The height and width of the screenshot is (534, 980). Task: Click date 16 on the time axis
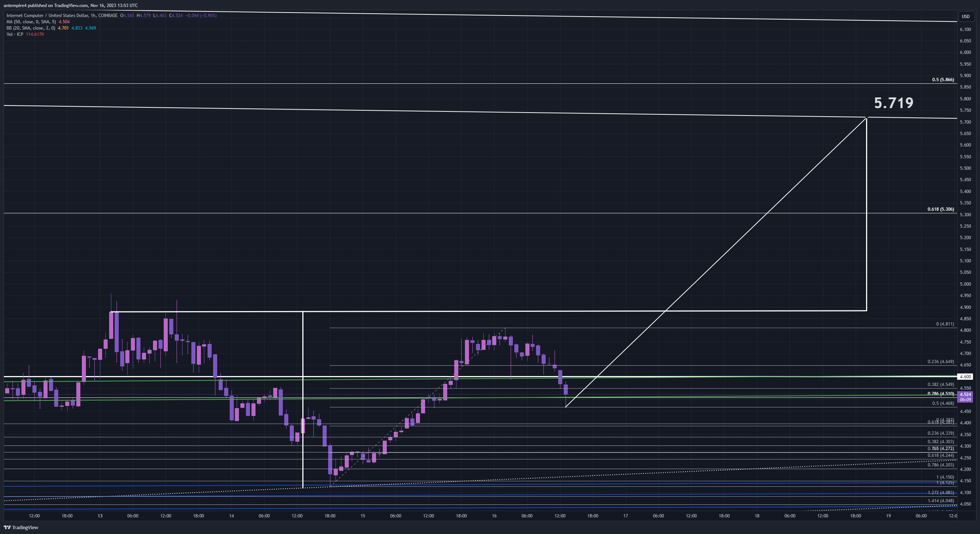pos(494,516)
